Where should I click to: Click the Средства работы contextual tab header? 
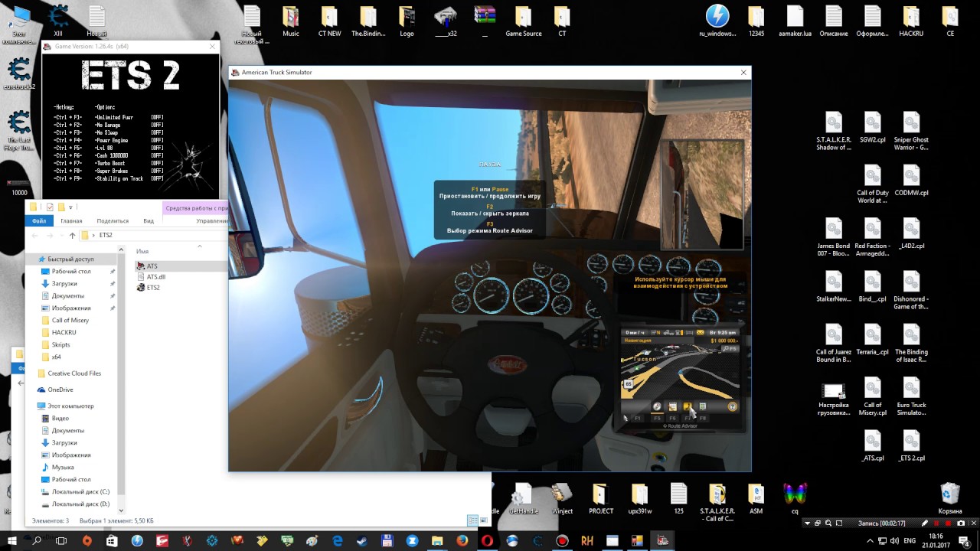pyautogui.click(x=196, y=207)
